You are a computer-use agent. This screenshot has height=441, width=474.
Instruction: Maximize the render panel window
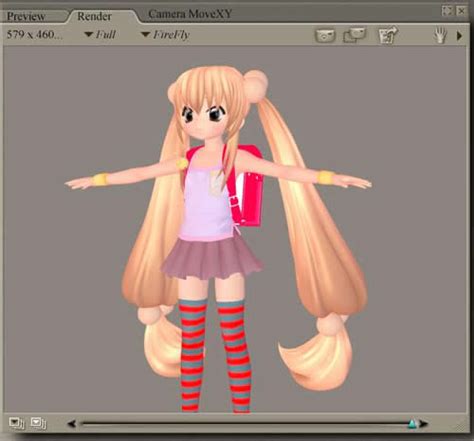(x=447, y=11)
